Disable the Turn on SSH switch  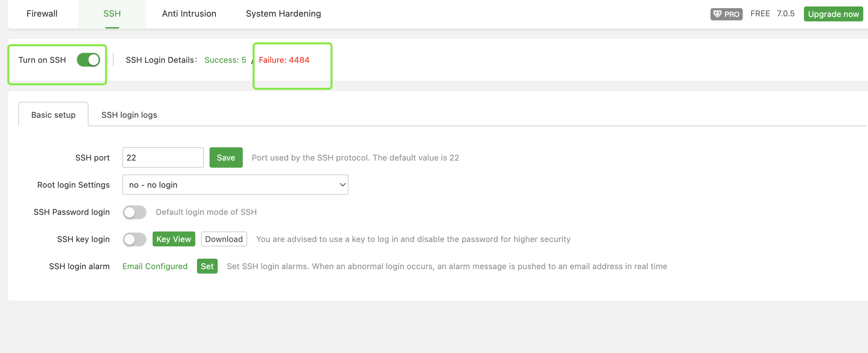point(88,60)
